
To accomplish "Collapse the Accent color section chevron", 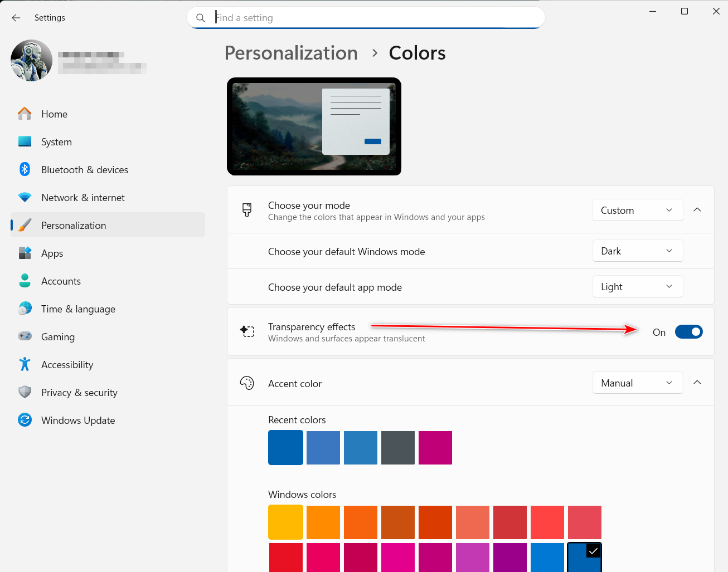I will pos(697,383).
